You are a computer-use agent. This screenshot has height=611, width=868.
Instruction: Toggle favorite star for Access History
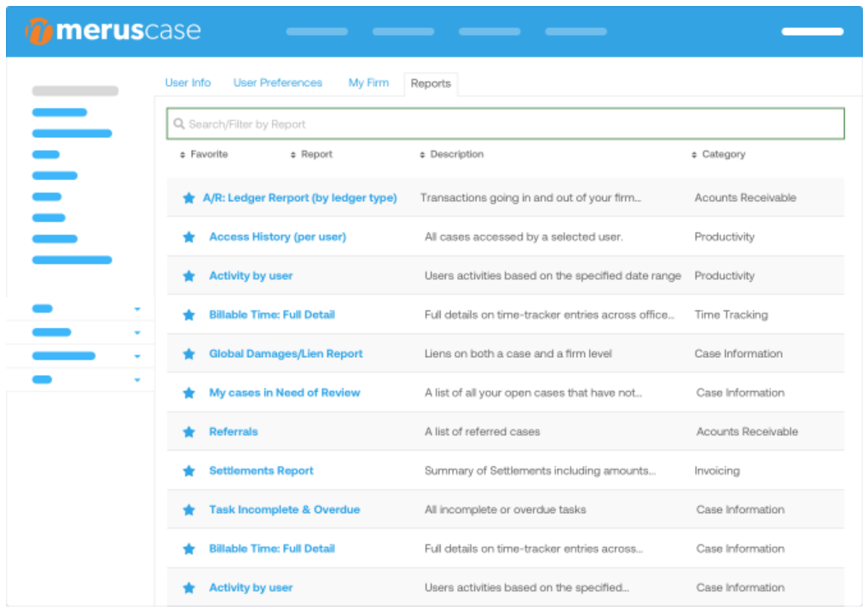[188, 238]
